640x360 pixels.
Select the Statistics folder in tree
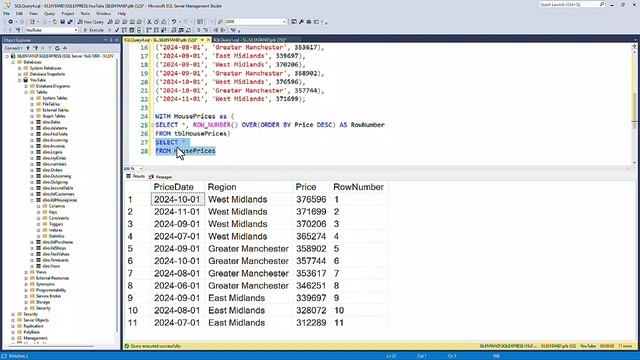point(56,236)
